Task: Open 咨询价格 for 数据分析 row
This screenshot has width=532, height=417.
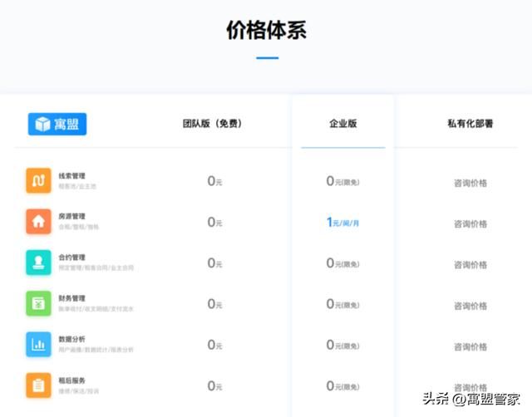Action: (470, 347)
